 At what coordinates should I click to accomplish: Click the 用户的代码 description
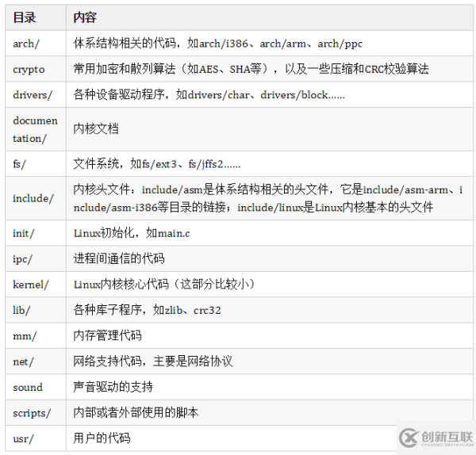coord(270,438)
